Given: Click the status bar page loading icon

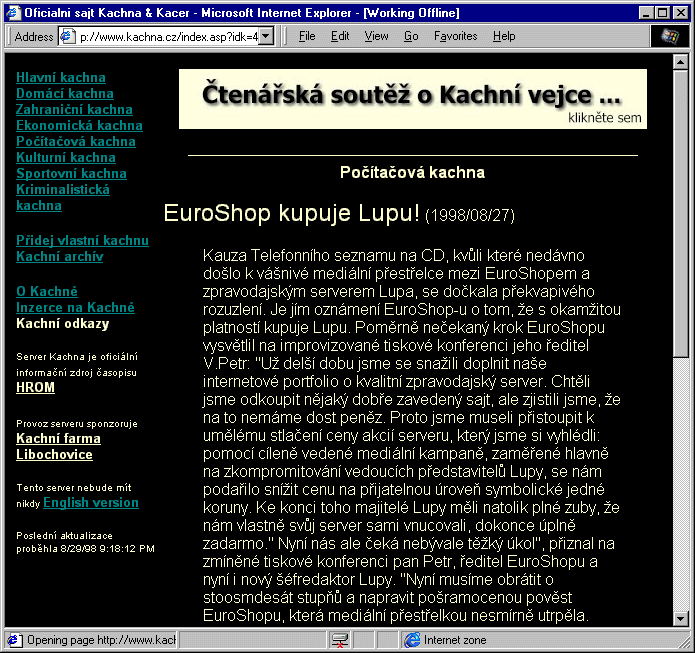Looking at the screenshot, I should (14, 640).
